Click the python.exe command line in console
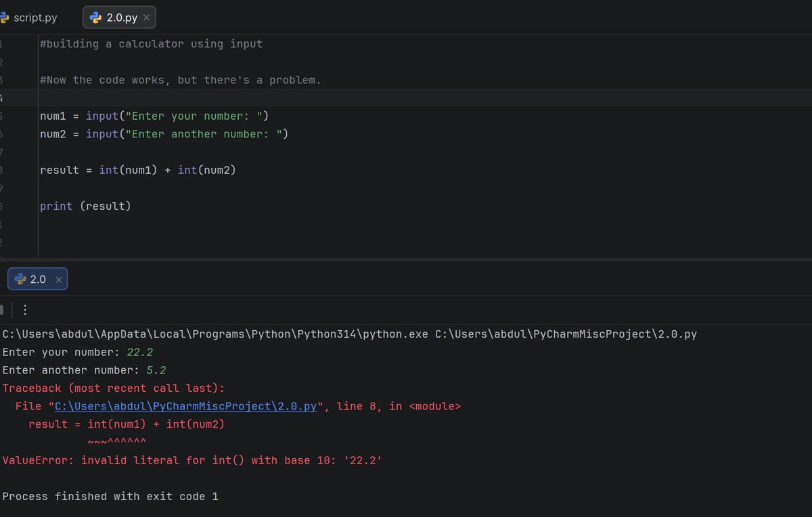The width and height of the screenshot is (812, 517). [x=350, y=334]
